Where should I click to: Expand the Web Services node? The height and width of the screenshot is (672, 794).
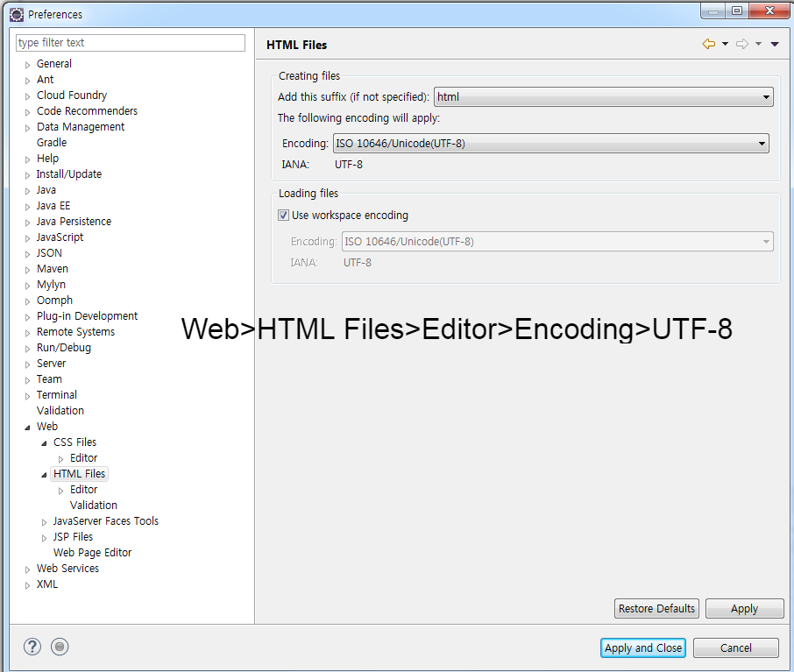point(27,569)
